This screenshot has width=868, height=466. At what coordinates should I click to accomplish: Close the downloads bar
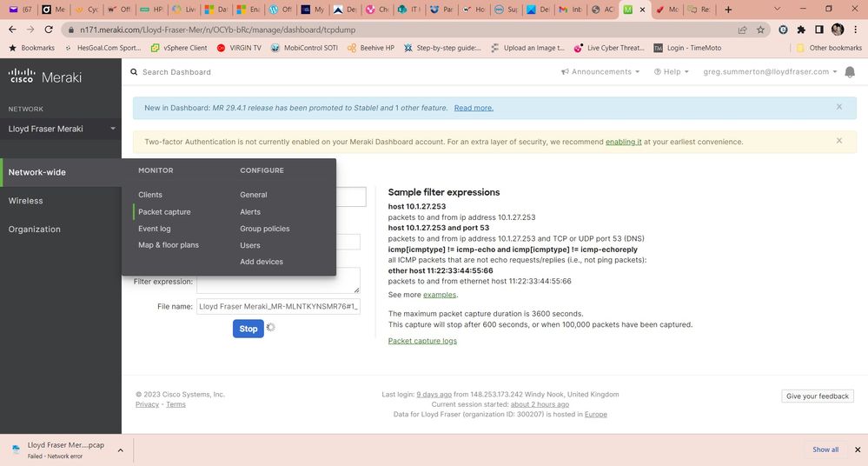pos(858,449)
